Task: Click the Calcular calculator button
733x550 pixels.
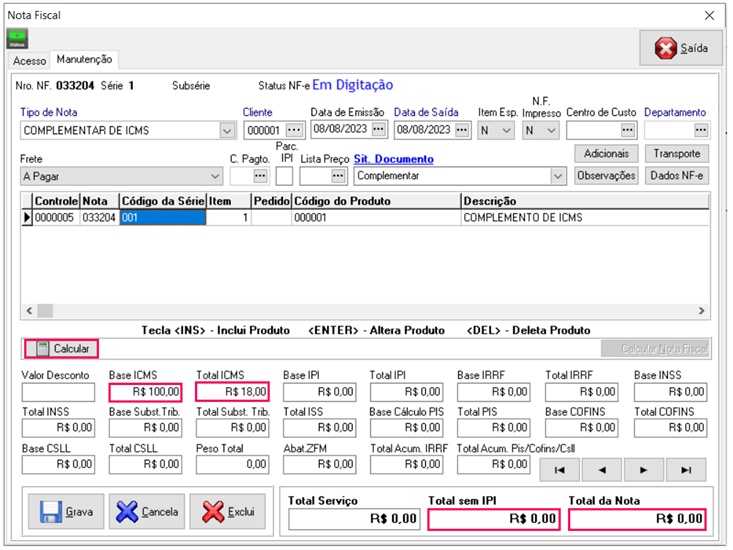Action: click(61, 348)
